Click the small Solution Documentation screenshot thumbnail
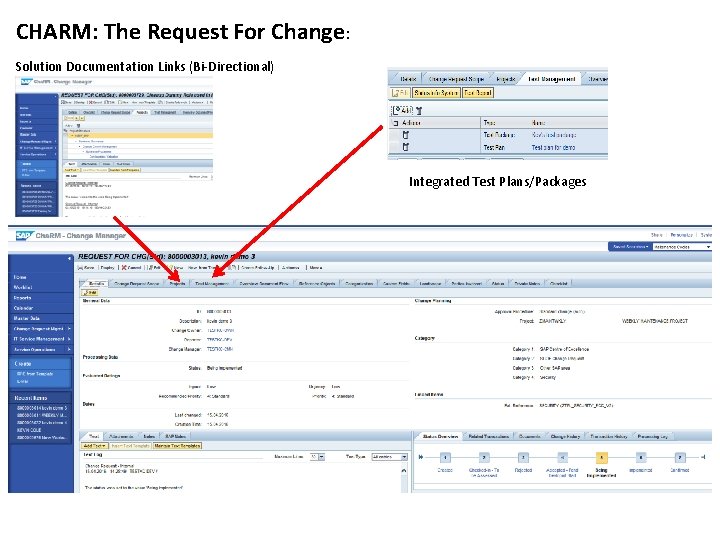720x540 pixels. pos(114,147)
